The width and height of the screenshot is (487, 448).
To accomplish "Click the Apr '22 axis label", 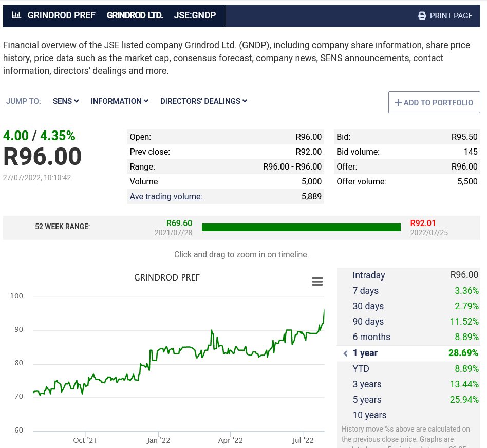I will [x=231, y=440].
